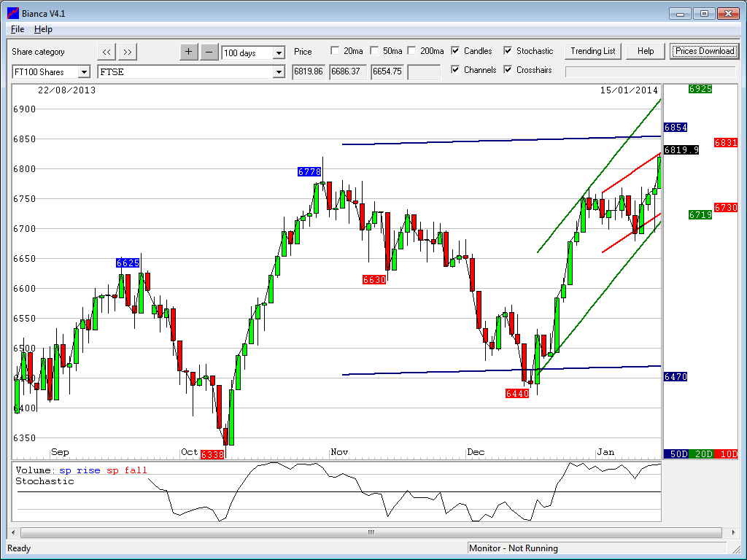Image resolution: width=747 pixels, height=560 pixels.
Task: Click the next share >> button
Action: tap(128, 51)
